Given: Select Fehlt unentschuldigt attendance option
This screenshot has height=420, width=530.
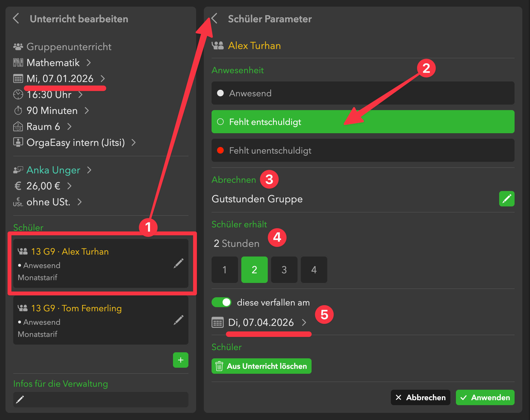Looking at the screenshot, I should tap(363, 150).
